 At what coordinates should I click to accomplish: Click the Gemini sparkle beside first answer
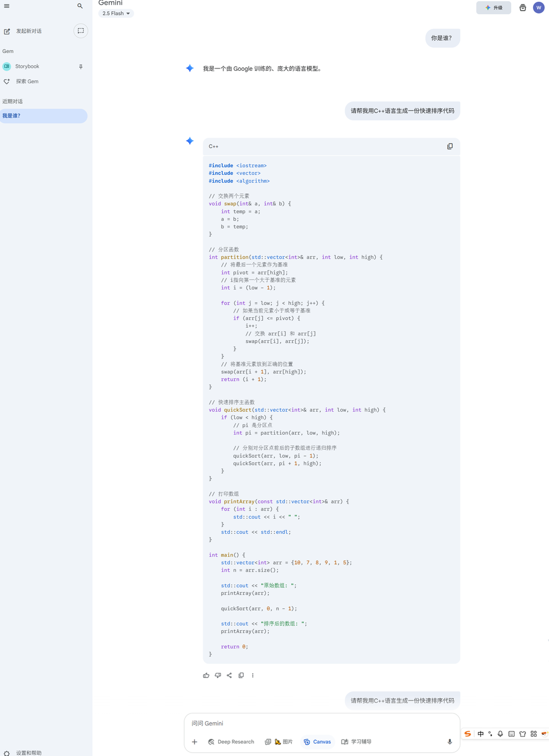coord(190,69)
